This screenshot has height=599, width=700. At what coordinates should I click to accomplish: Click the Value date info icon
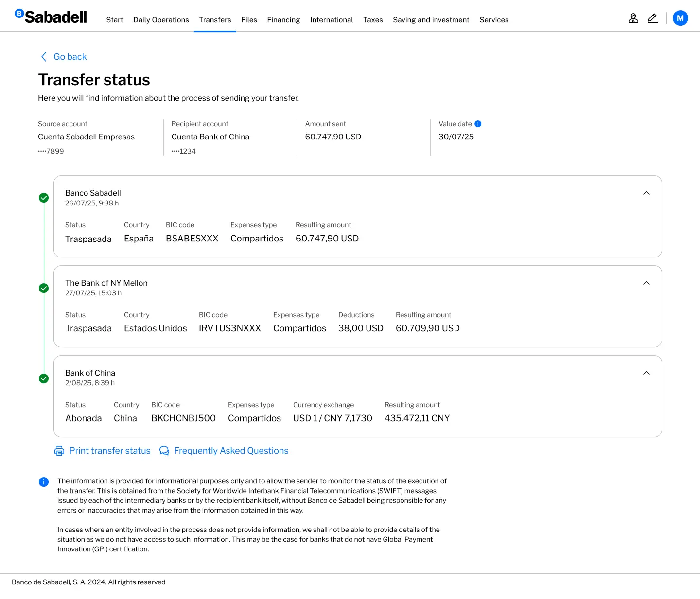click(x=478, y=124)
